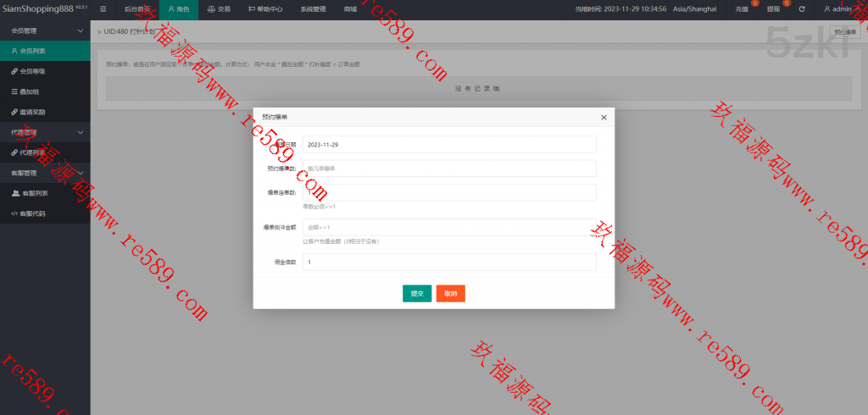This screenshot has height=415, width=868.
Task: Click the orange badge above 充值
Action: [755, 3]
